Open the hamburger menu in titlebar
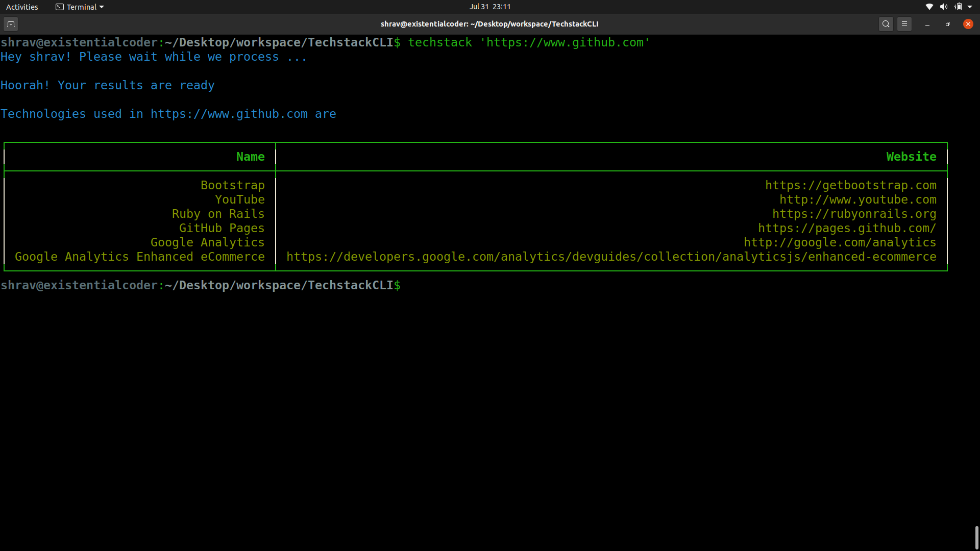The image size is (980, 551). [904, 24]
